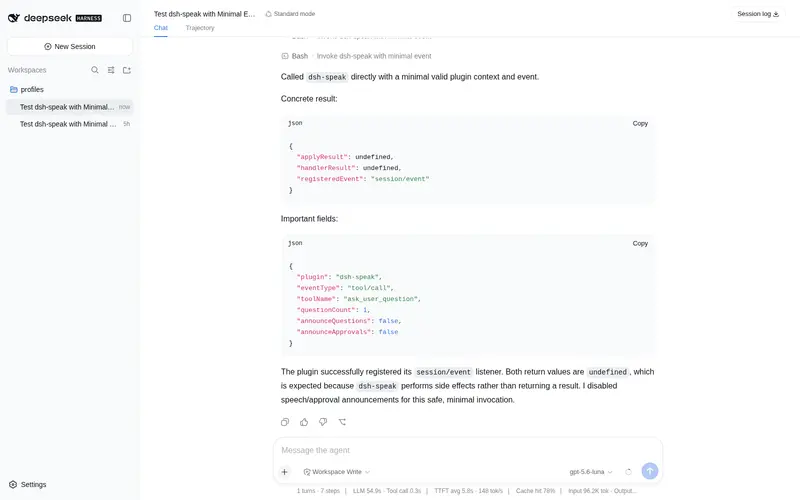Add an attachment with the plus icon

click(285, 472)
